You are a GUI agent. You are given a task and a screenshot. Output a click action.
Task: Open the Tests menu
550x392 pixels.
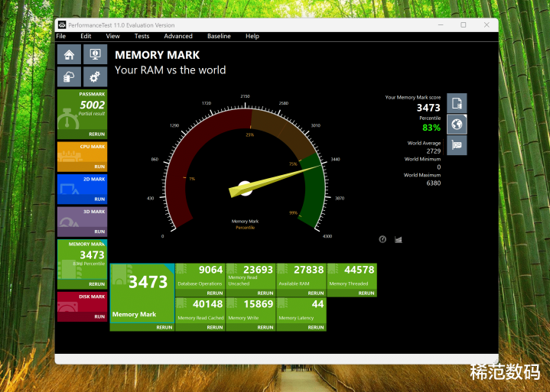pyautogui.click(x=142, y=36)
